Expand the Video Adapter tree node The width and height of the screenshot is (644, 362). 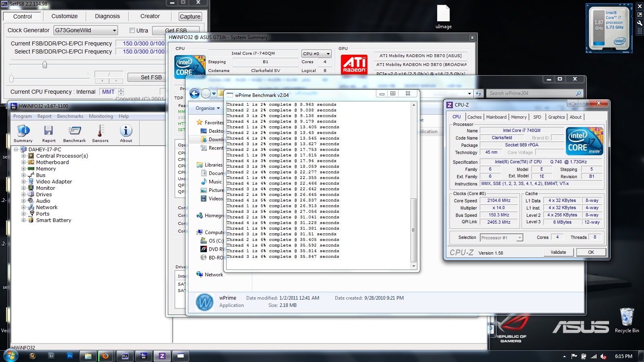pyautogui.click(x=23, y=182)
